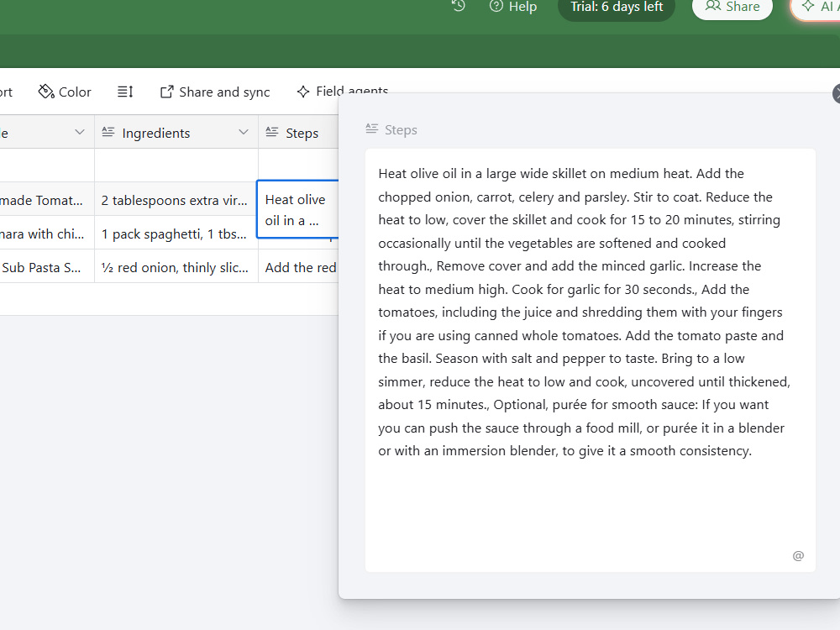Open the Help menu
Screen dimensions: 840x630
[512, 7]
